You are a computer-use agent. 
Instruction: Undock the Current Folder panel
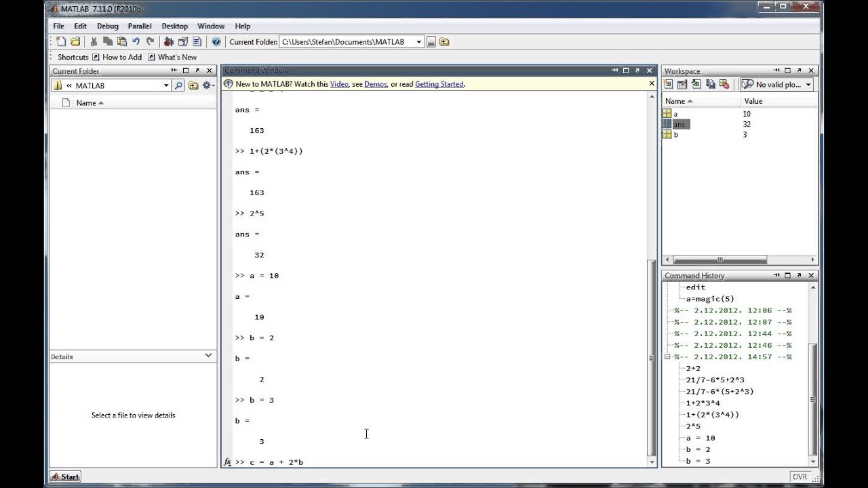coord(197,70)
